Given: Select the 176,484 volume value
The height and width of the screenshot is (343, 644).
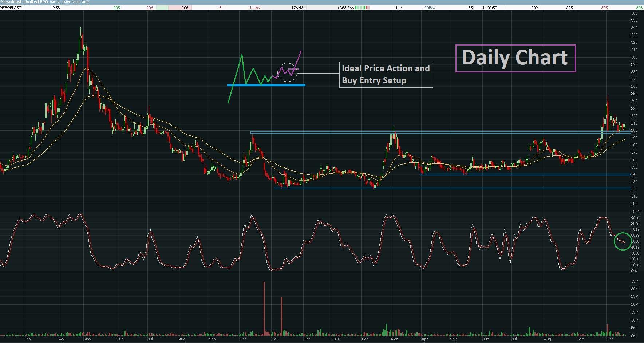Looking at the screenshot, I should pyautogui.click(x=299, y=8).
